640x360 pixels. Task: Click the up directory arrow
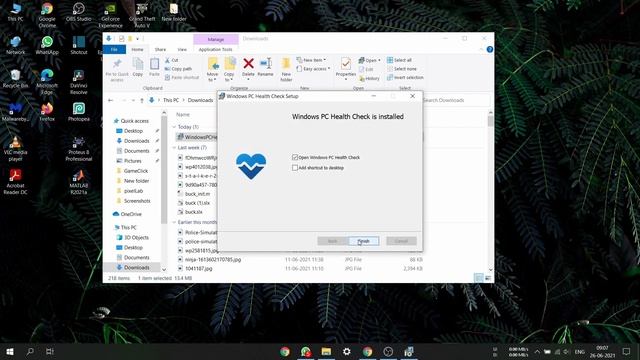[142, 100]
